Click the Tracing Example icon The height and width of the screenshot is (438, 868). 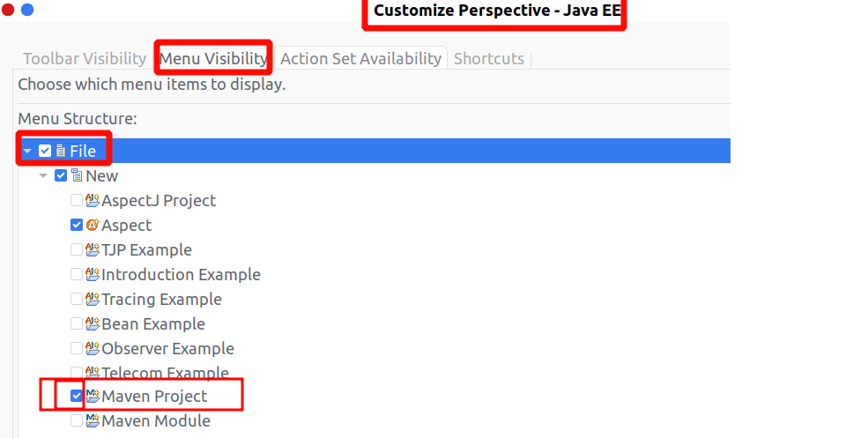click(x=93, y=300)
